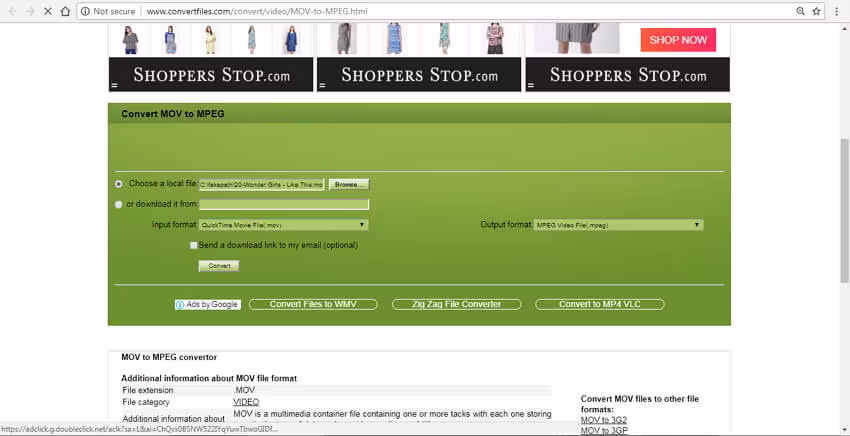Click the SHOP NOW button in ad
This screenshot has width=850, height=436.
point(678,40)
